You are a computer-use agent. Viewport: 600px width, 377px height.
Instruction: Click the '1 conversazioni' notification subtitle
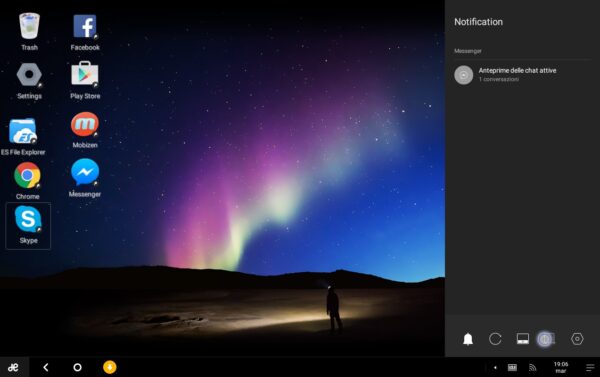point(499,80)
